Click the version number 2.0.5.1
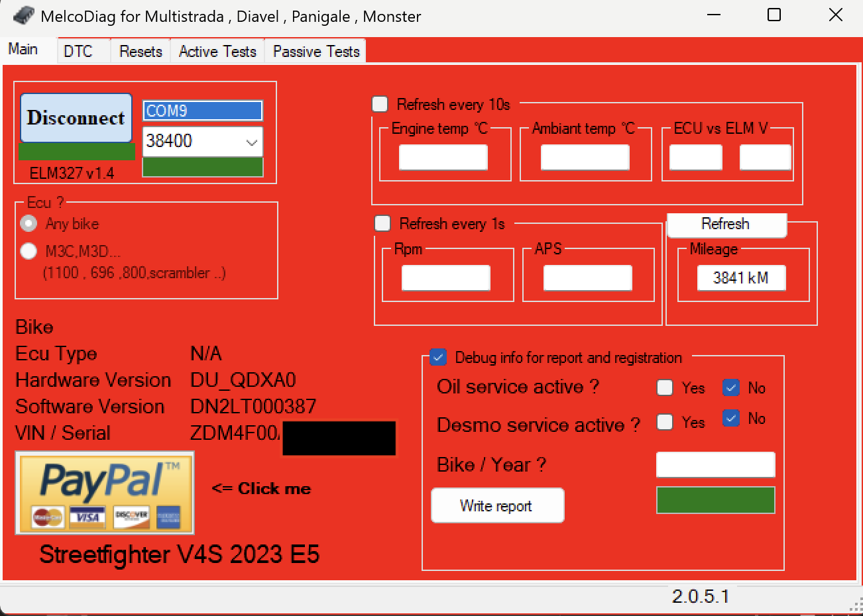This screenshot has height=616, width=863. coord(701,596)
